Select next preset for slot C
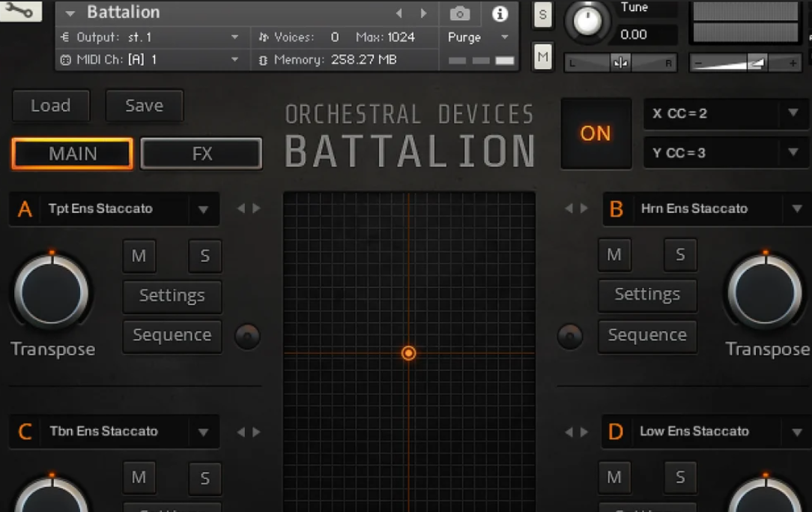The width and height of the screenshot is (812, 512). pyautogui.click(x=256, y=432)
